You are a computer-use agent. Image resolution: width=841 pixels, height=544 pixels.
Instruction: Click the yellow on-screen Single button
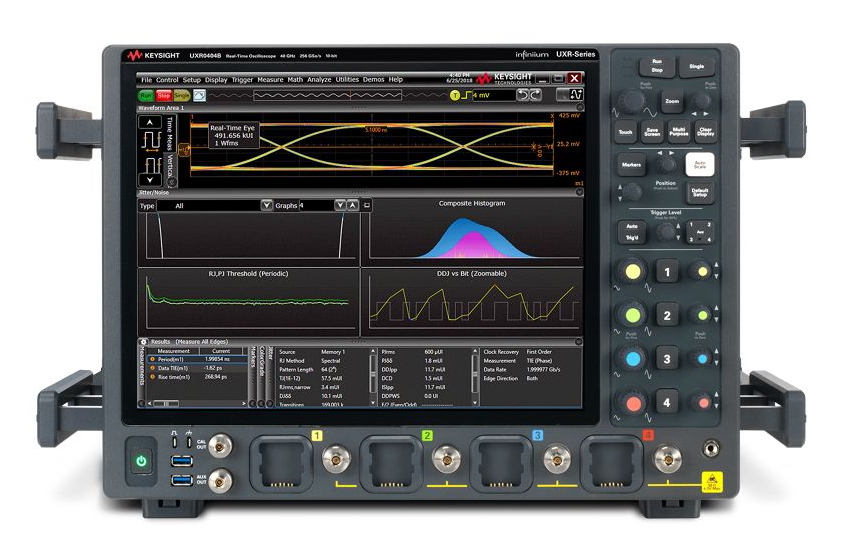(x=181, y=95)
